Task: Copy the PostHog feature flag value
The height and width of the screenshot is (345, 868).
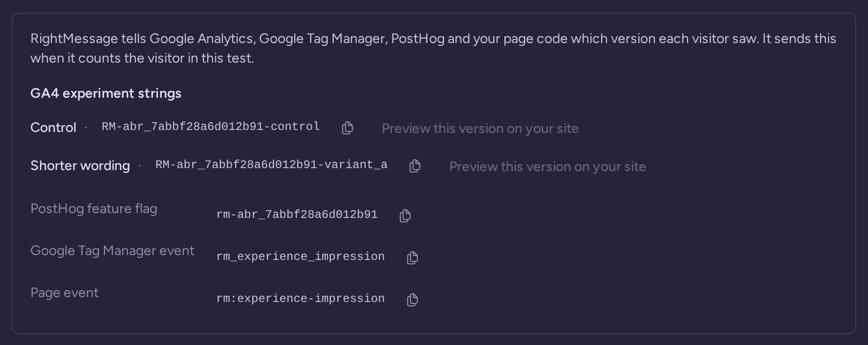Action: [405, 216]
